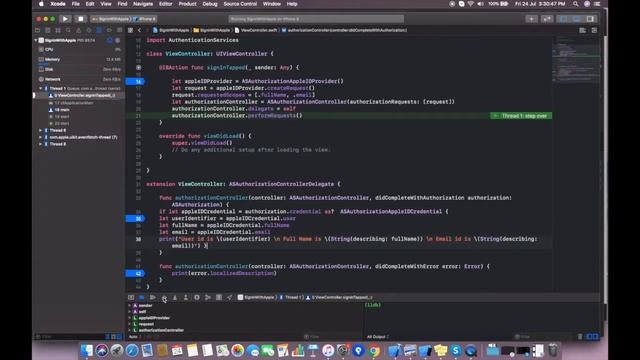The height and width of the screenshot is (360, 640).
Task: Expand the Thread 8 disclosure triangle
Action: click(x=40, y=144)
